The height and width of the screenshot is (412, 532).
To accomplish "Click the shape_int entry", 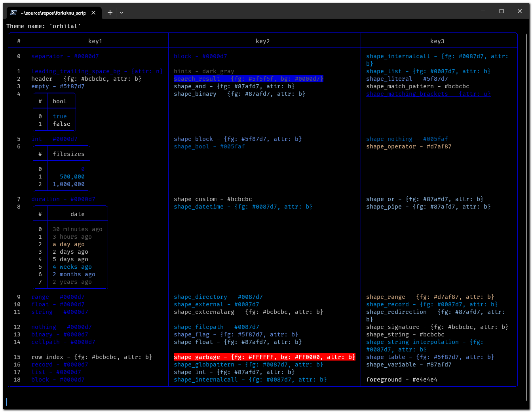I will [234, 372].
